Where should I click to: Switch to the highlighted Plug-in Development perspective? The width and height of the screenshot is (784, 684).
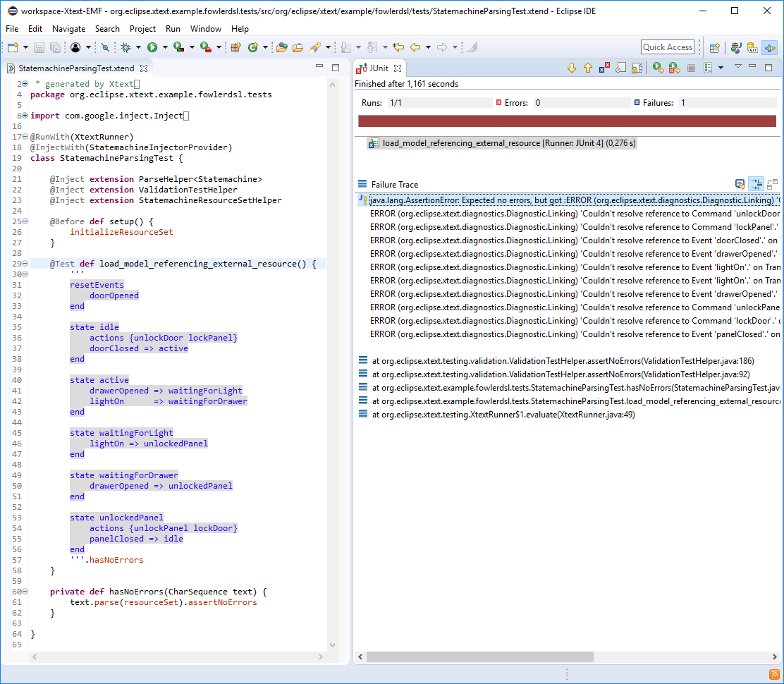coord(769,48)
